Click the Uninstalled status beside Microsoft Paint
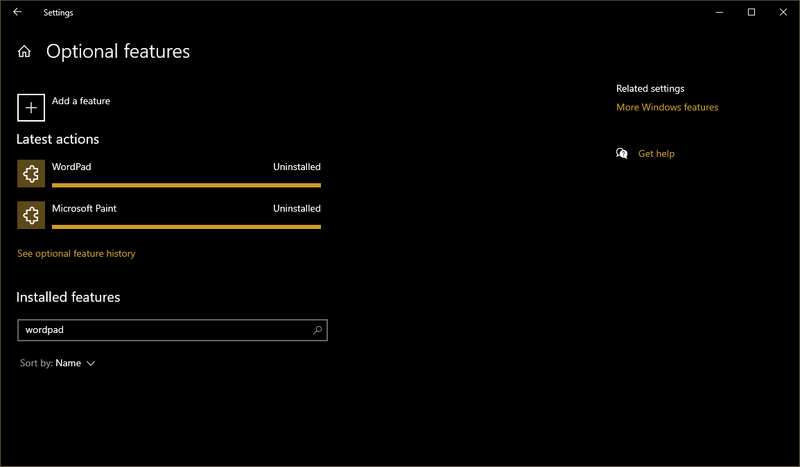The width and height of the screenshot is (800, 467). point(297,208)
